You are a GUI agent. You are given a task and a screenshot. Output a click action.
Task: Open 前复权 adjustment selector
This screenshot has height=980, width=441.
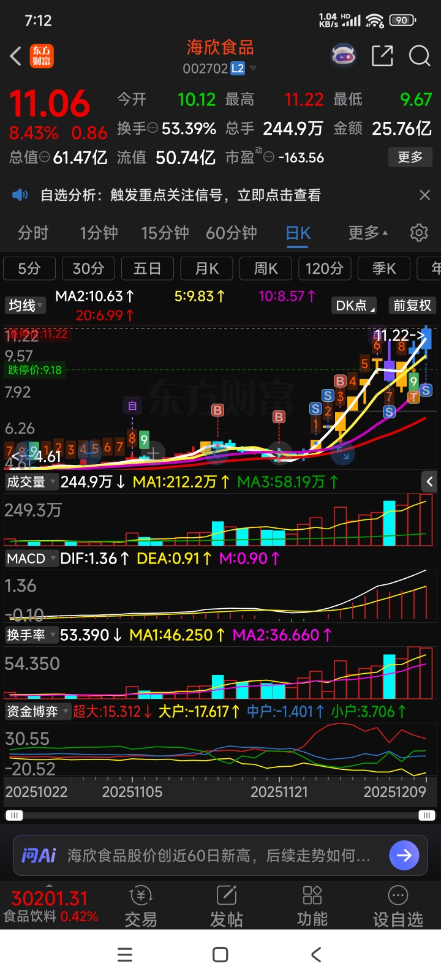point(412,305)
